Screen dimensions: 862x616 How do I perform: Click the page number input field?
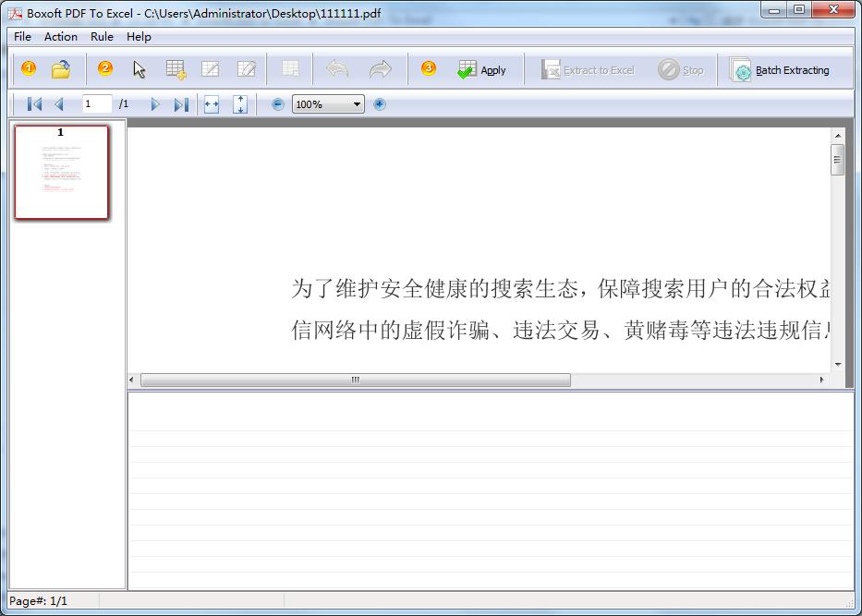coord(96,104)
